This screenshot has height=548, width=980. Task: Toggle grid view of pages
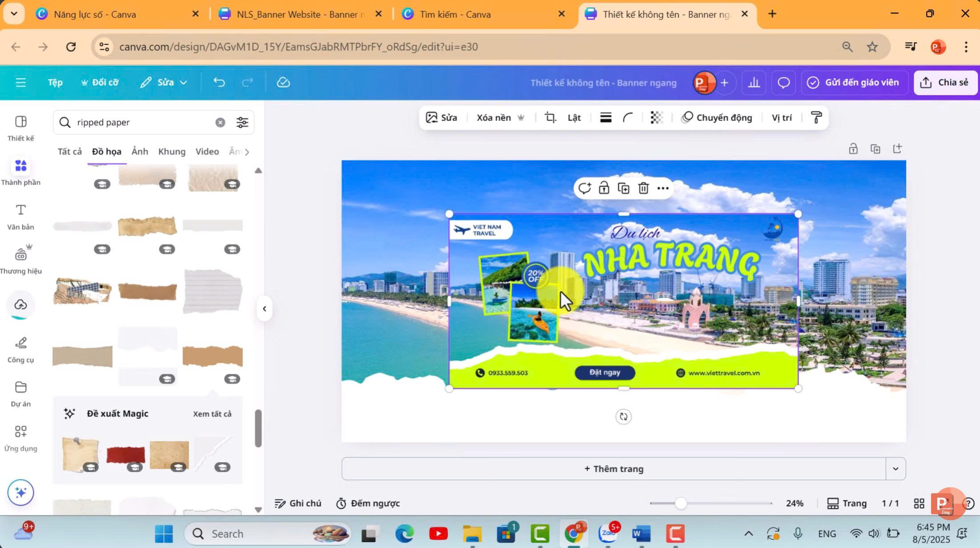coord(919,503)
